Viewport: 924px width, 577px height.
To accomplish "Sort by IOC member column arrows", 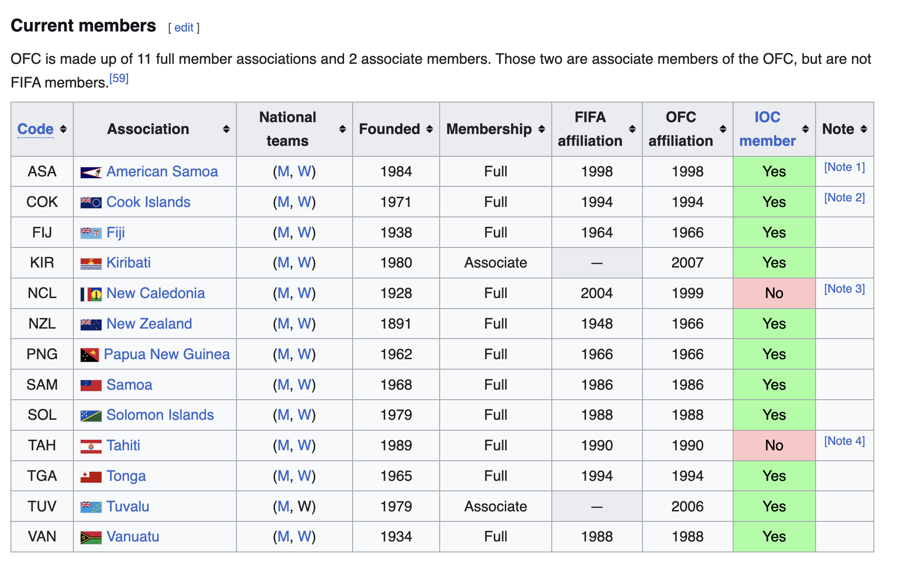I will coord(806,129).
